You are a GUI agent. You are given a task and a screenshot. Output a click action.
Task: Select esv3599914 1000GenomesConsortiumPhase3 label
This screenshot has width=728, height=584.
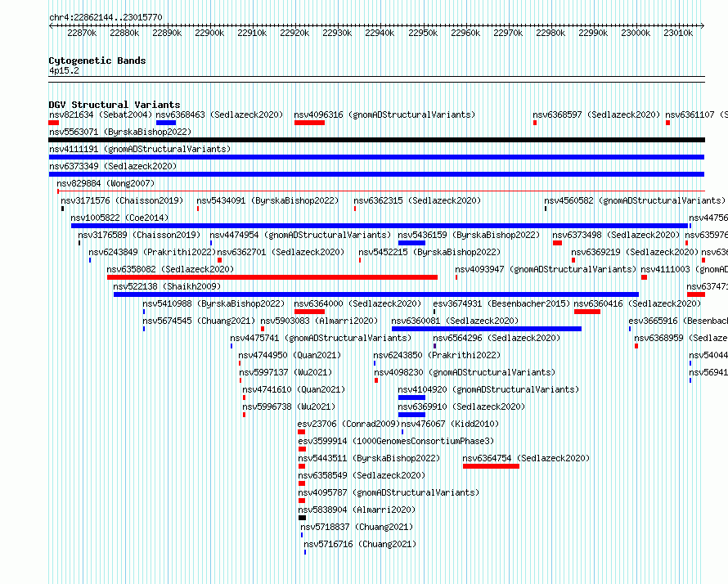[x=396, y=441]
